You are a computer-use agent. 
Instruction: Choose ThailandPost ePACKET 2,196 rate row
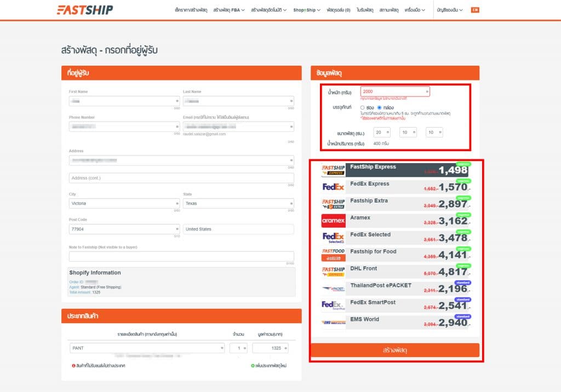396,289
